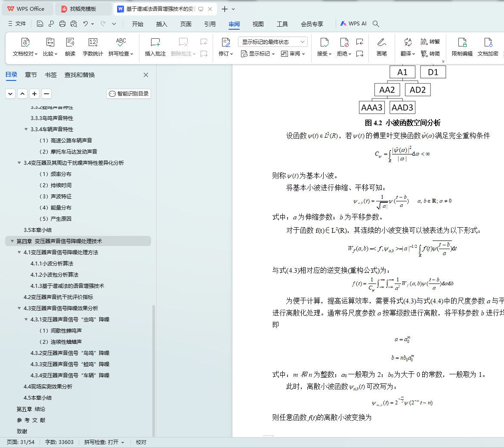This screenshot has width=504, height=447.
Task: Click the navigation pane vertical scrollbar
Action: point(154,370)
